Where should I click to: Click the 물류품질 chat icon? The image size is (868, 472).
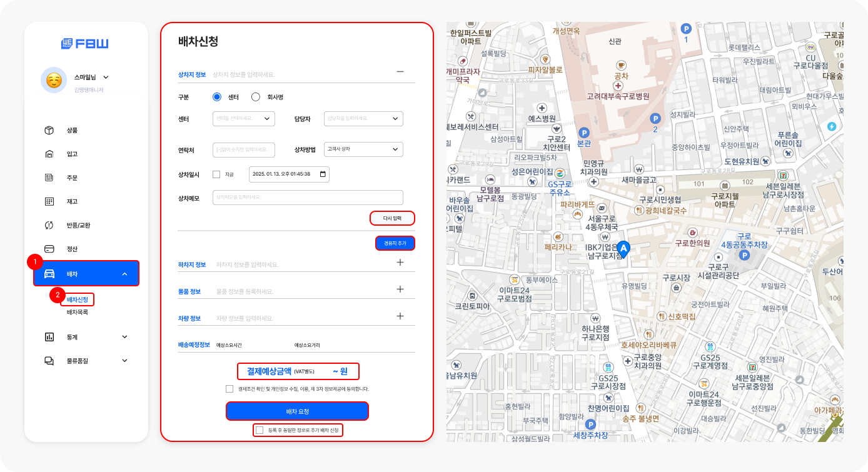point(49,361)
